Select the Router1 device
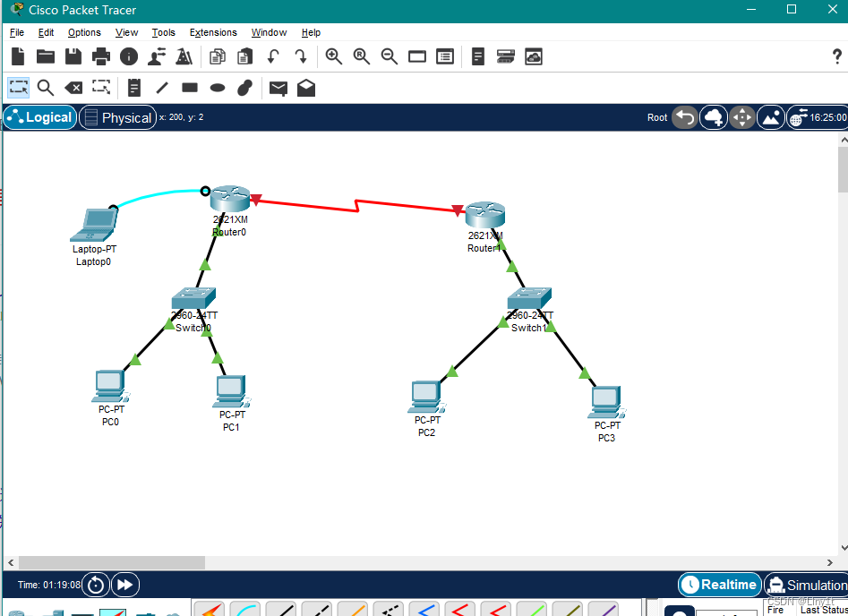The width and height of the screenshot is (848, 616). [485, 215]
